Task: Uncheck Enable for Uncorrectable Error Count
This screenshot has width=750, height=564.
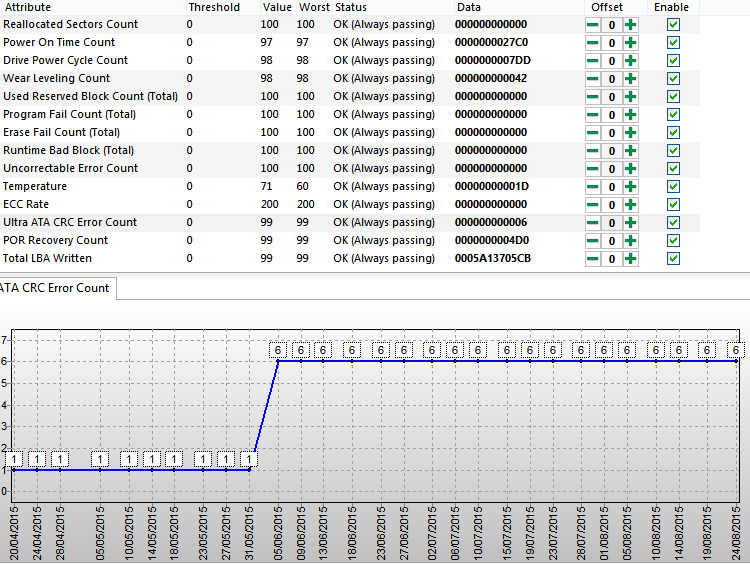Action: click(x=673, y=168)
